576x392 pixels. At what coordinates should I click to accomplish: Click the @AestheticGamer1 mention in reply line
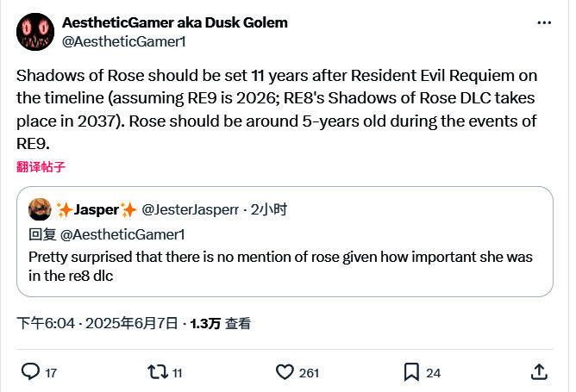coord(122,234)
